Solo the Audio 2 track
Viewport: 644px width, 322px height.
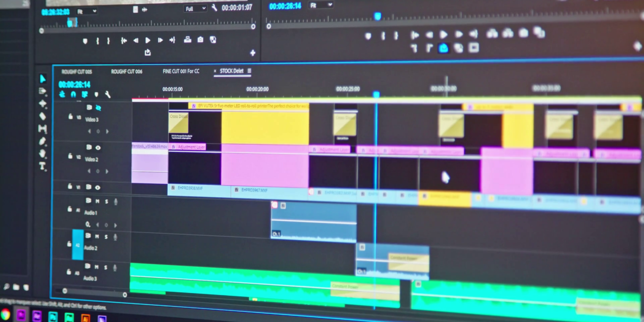[106, 236]
